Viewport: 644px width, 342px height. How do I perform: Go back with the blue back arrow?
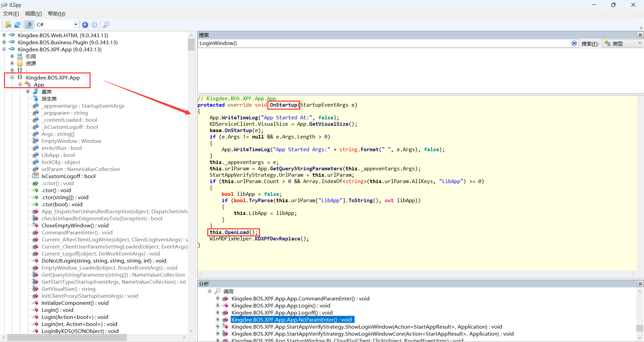85,24
